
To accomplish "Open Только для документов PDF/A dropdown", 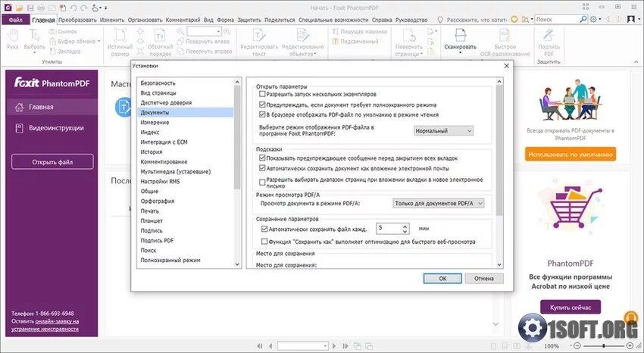I will [438, 203].
